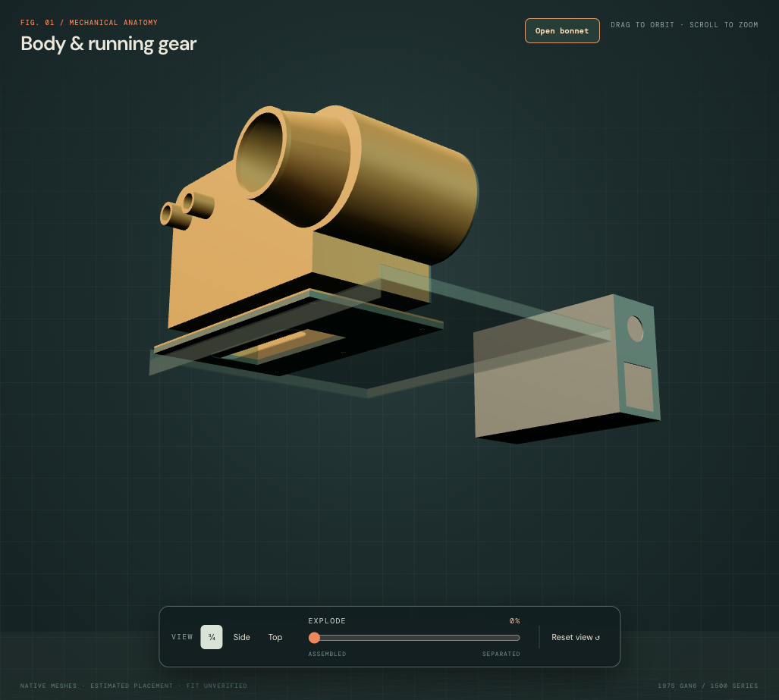Switch to the Side view

point(241,637)
